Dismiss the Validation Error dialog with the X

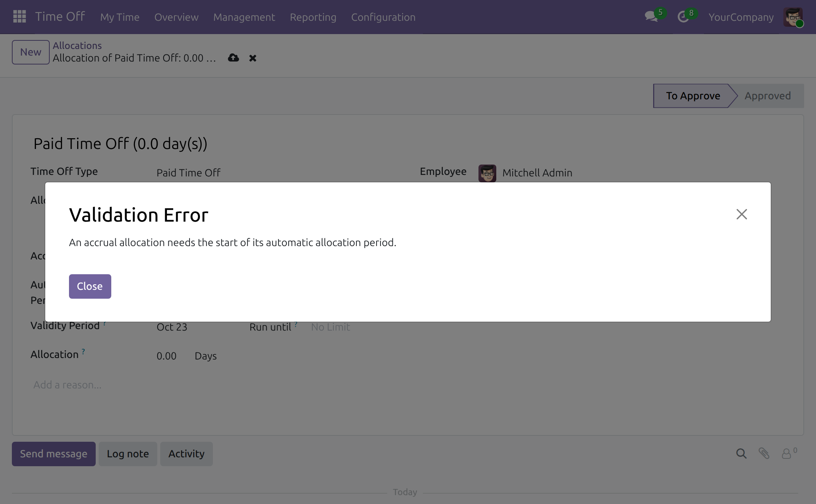[742, 214]
